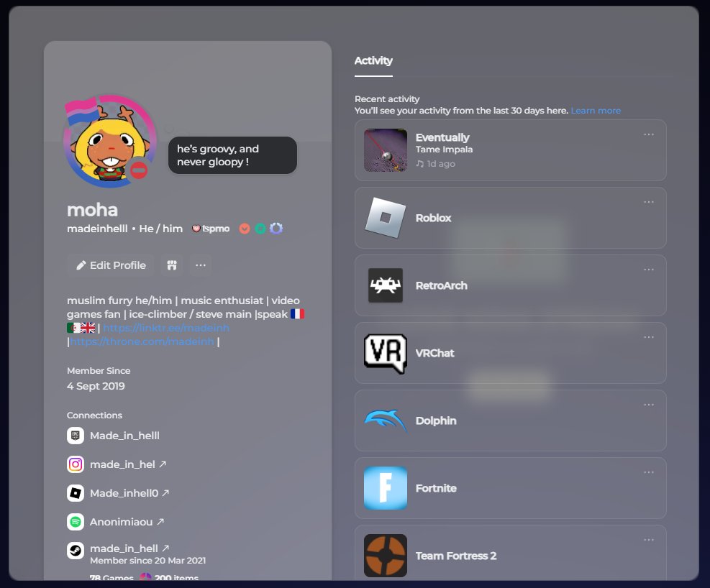Click the green profile badge
Image resolution: width=710 pixels, height=588 pixels.
click(x=260, y=229)
